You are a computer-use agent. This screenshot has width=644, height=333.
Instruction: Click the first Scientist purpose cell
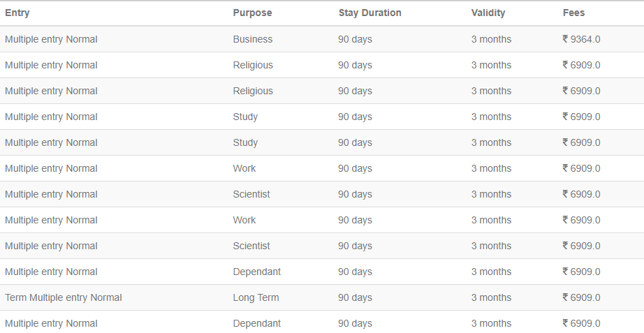[251, 194]
